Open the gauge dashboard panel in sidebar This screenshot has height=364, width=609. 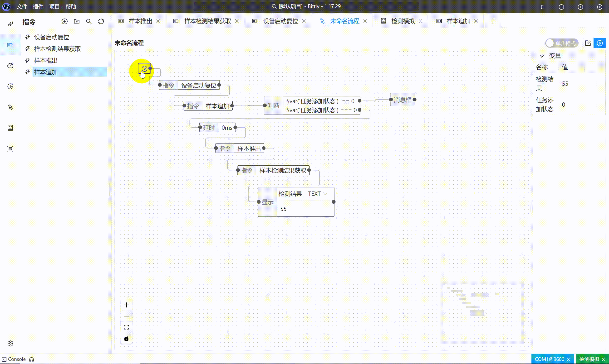click(10, 66)
